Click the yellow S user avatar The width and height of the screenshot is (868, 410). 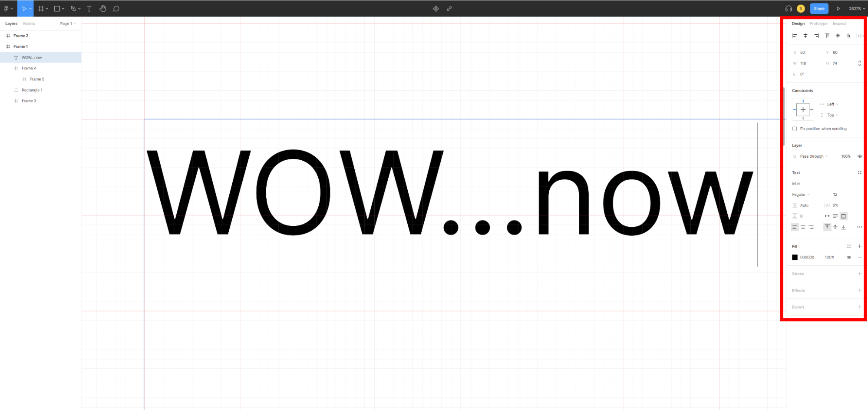[801, 8]
